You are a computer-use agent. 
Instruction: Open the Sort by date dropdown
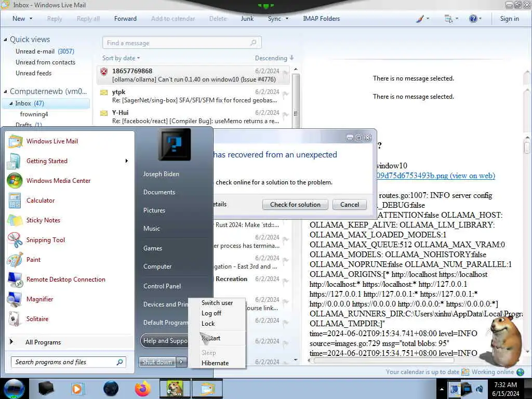pyautogui.click(x=121, y=58)
